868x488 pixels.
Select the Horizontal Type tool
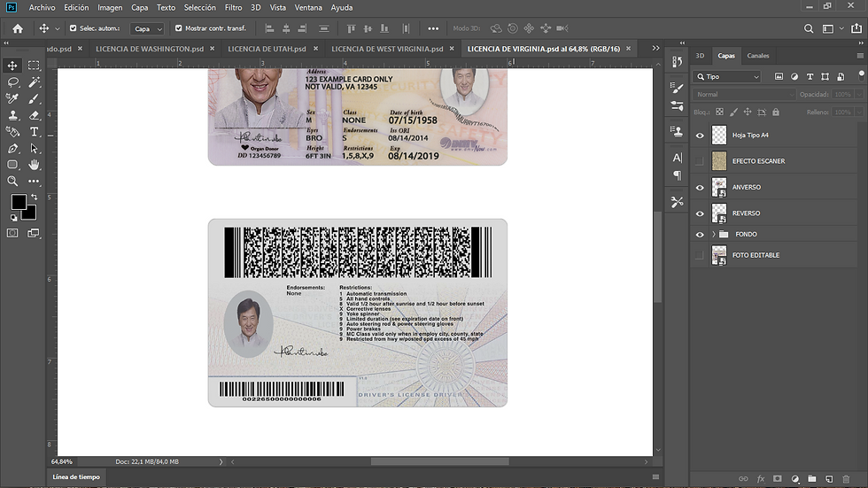[x=34, y=132]
